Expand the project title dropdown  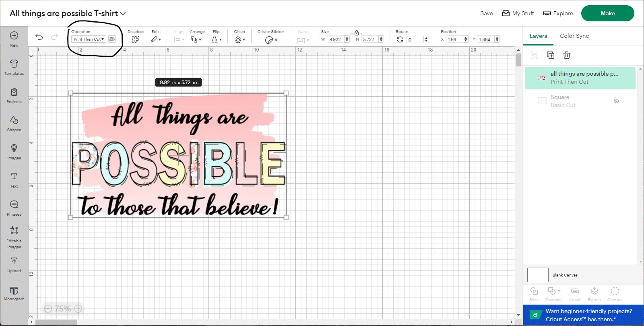[123, 14]
